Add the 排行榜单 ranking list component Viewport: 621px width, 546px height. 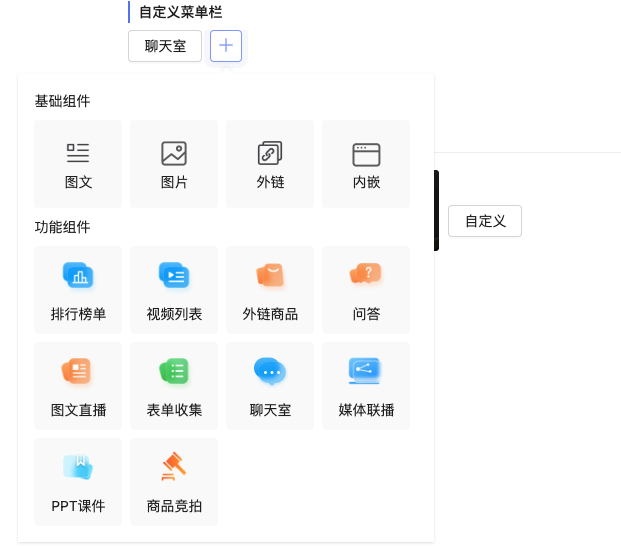pos(78,290)
